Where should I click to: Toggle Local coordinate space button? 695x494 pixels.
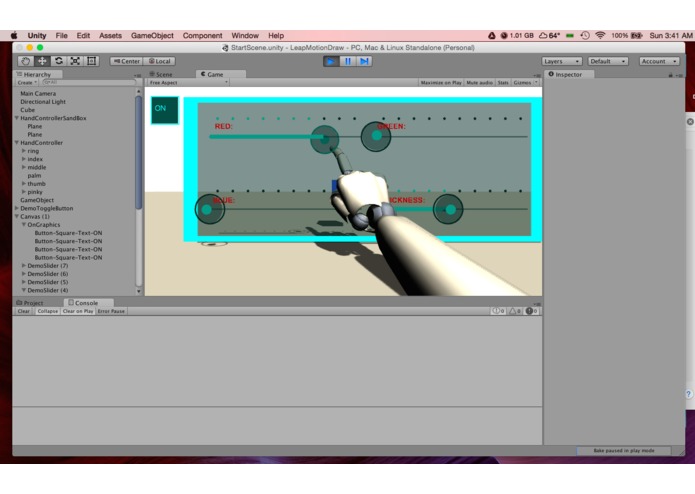coord(160,61)
